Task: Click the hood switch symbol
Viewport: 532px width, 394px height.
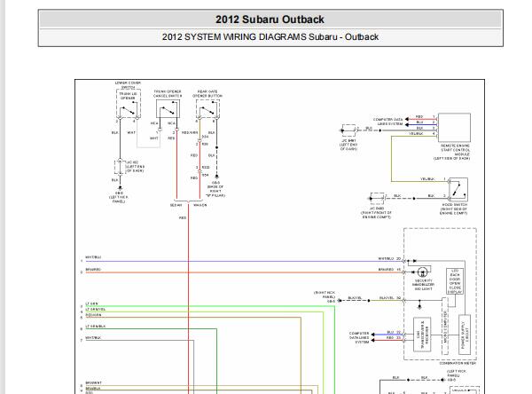Action: [458, 190]
